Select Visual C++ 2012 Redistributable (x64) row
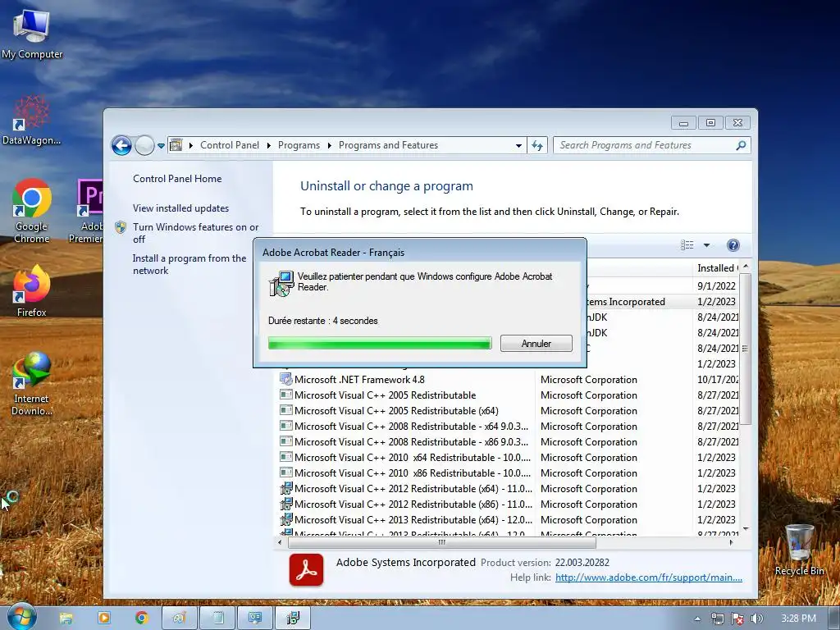Viewport: 840px width, 630px height. [508, 489]
